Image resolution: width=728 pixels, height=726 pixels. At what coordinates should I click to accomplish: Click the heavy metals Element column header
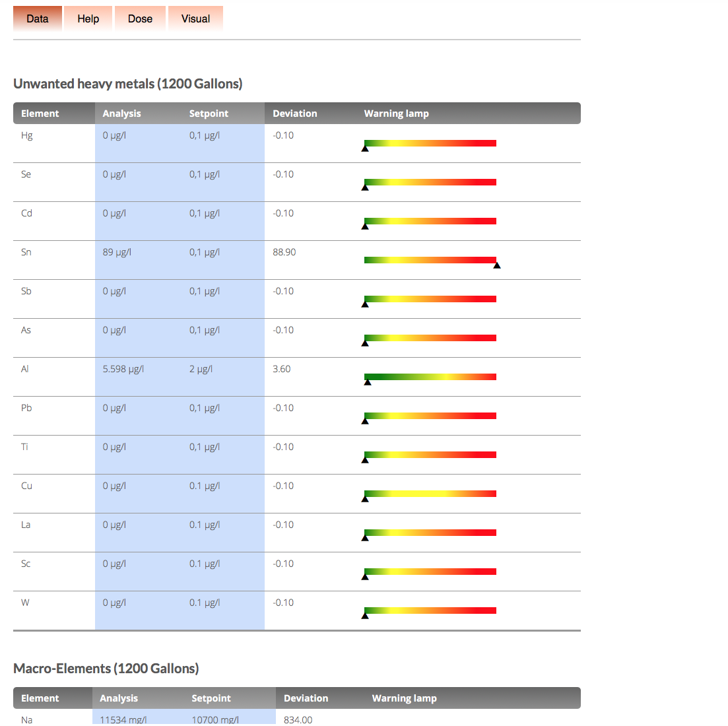[40, 114]
